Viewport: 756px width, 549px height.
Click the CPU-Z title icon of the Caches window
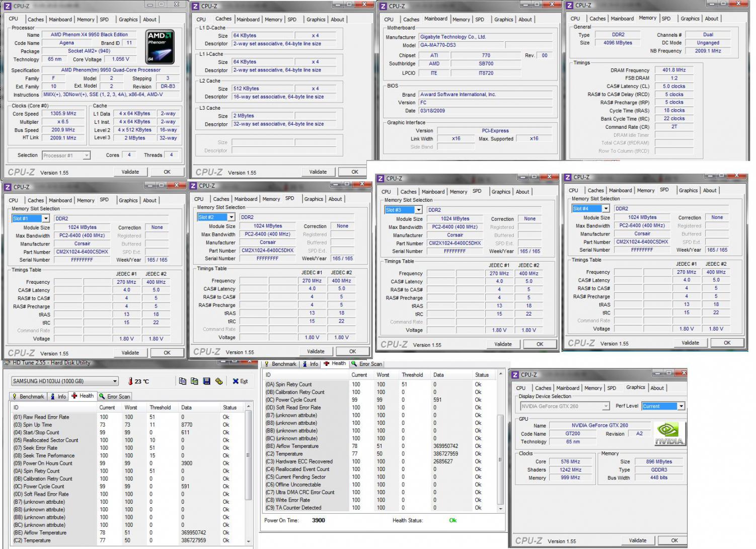click(x=196, y=6)
